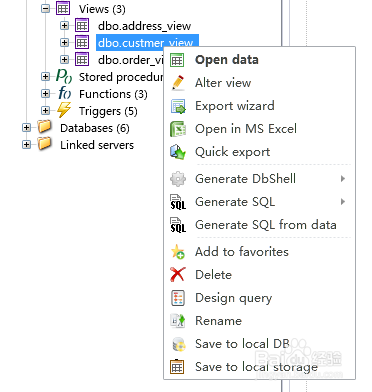372x392 pixels.
Task: Expand the Triggers (5) node
Action: coord(46,111)
